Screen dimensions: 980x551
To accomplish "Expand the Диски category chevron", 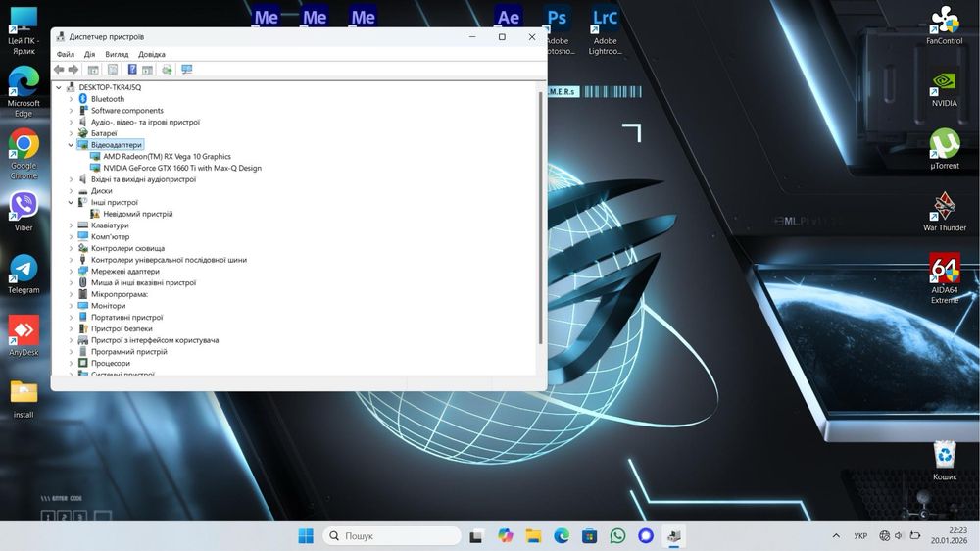I will [71, 191].
